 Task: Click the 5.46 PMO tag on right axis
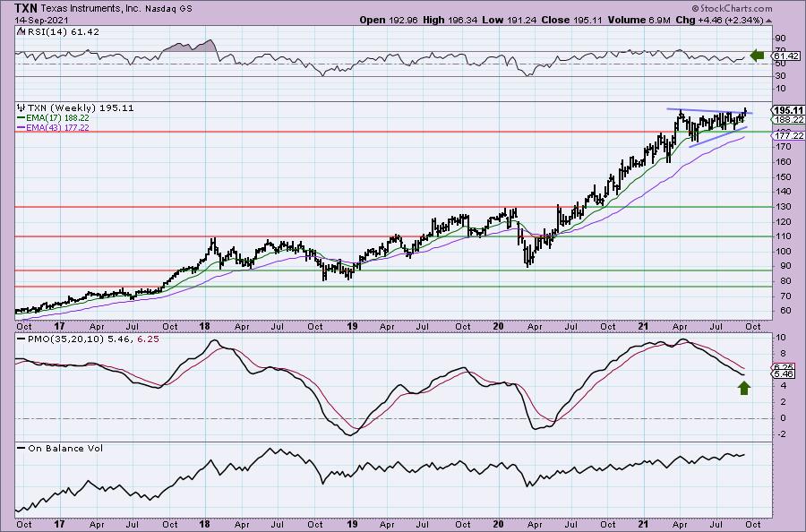coord(784,374)
